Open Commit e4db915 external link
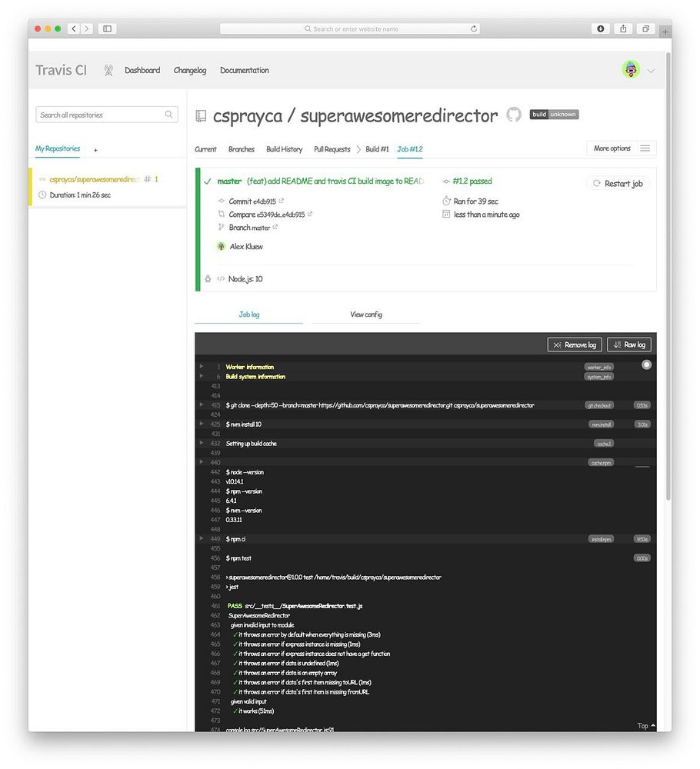700x769 pixels. click(x=281, y=201)
